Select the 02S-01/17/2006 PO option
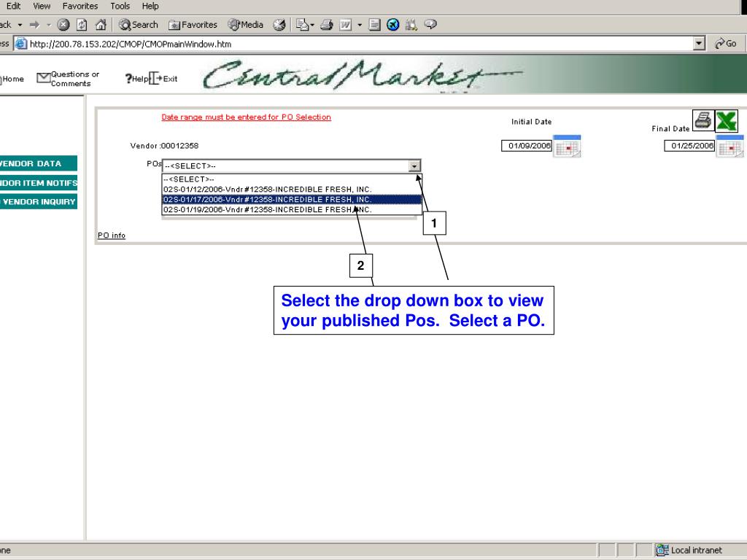 tap(292, 199)
